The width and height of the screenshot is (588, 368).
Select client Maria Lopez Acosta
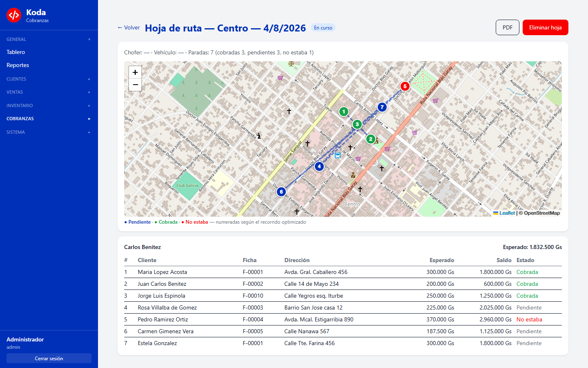163,272
